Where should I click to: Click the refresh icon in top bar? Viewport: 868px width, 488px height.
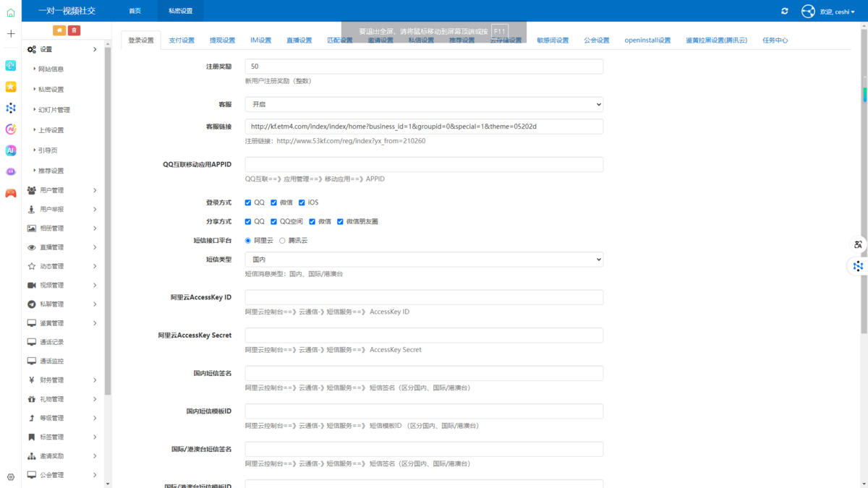[x=785, y=11]
